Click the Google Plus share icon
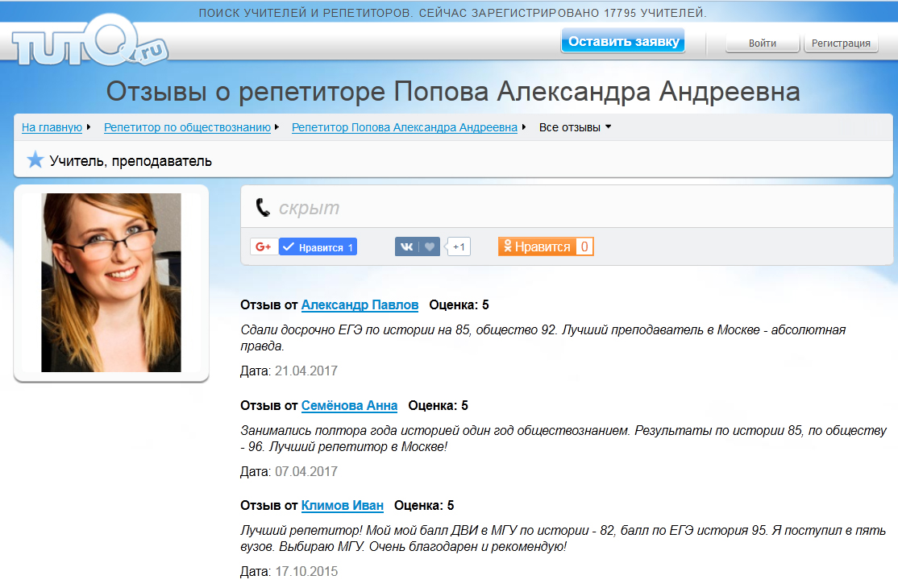898x588 pixels. 264,246
